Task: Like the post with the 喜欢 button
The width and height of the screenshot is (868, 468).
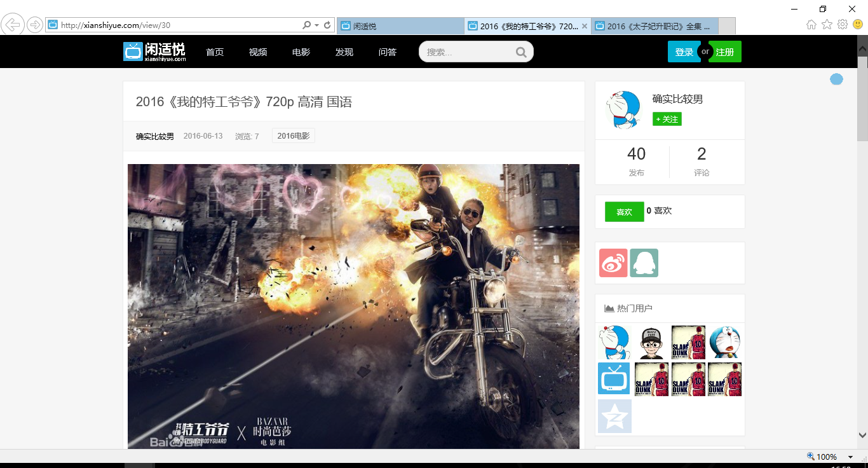Action: (625, 212)
